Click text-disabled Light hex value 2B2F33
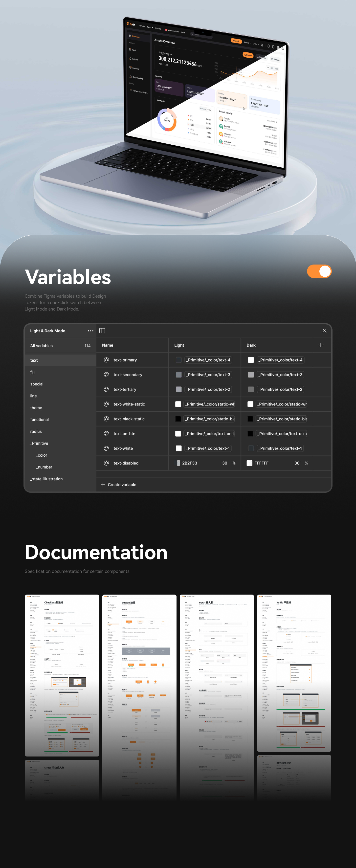This screenshot has width=356, height=868. (190, 463)
